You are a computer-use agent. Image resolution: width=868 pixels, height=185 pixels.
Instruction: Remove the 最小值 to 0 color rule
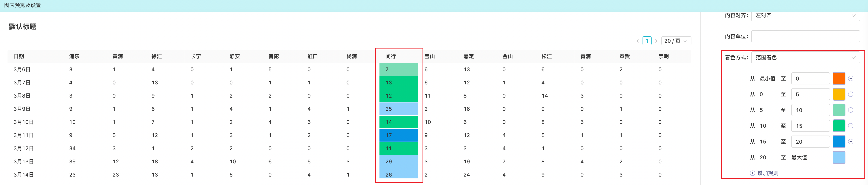851,79
